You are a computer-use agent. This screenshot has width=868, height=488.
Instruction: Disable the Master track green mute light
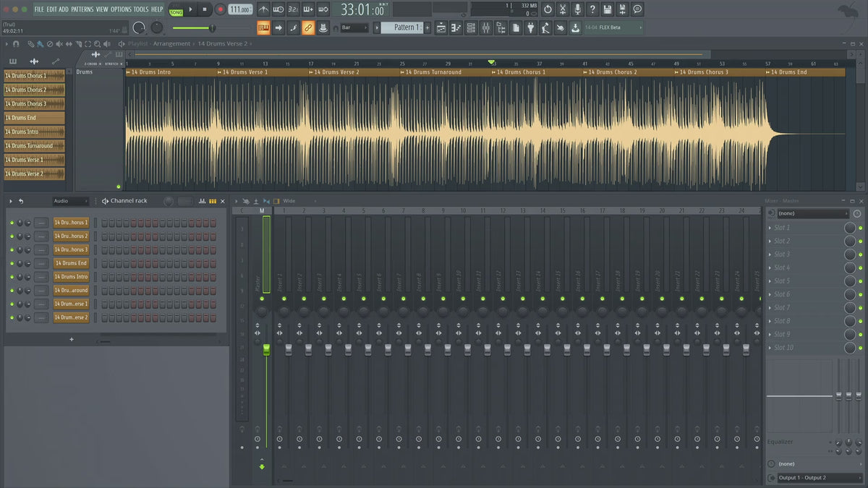tap(263, 299)
